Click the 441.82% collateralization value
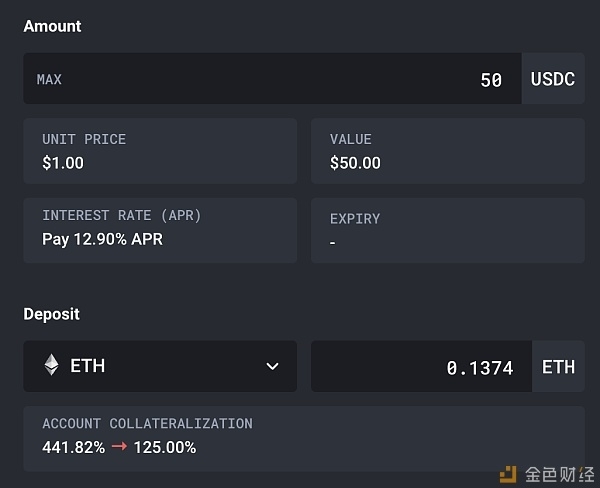This screenshot has height=488, width=600. (x=73, y=447)
